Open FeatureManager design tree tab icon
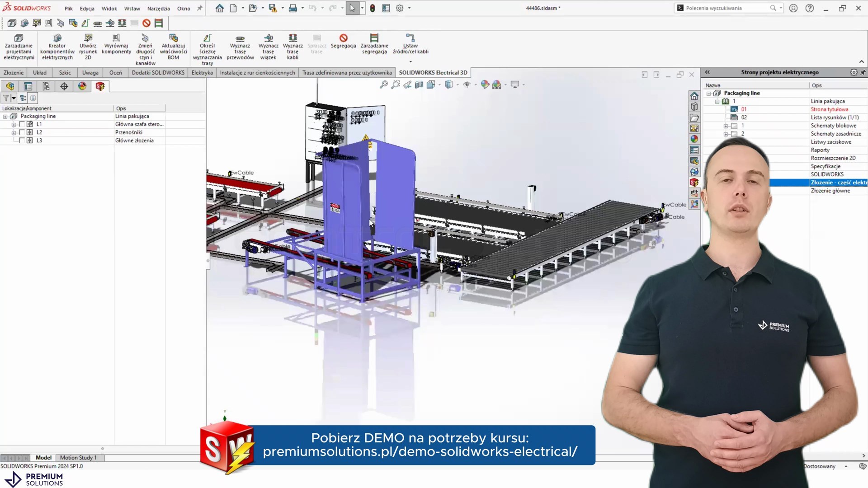Image resolution: width=868 pixels, height=488 pixels. [x=10, y=86]
